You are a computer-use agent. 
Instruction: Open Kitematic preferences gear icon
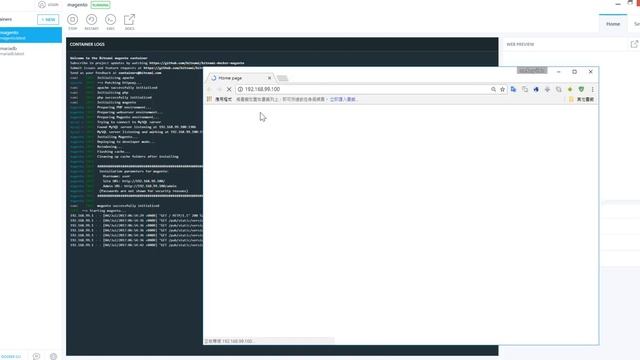(x=53, y=356)
